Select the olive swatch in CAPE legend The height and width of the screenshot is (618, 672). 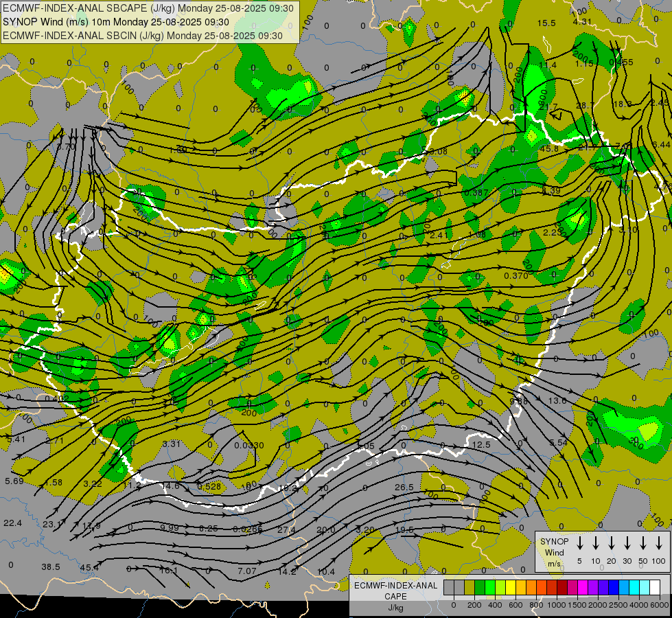[470, 588]
